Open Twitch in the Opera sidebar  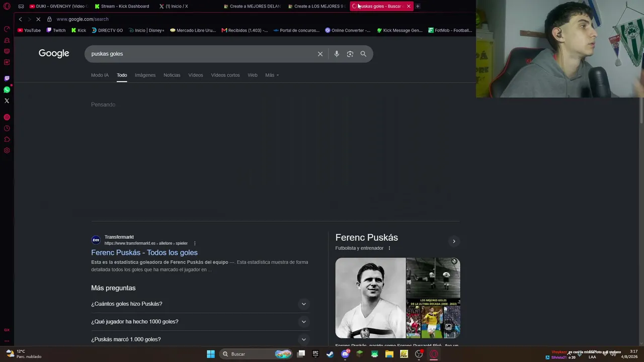coord(7,78)
